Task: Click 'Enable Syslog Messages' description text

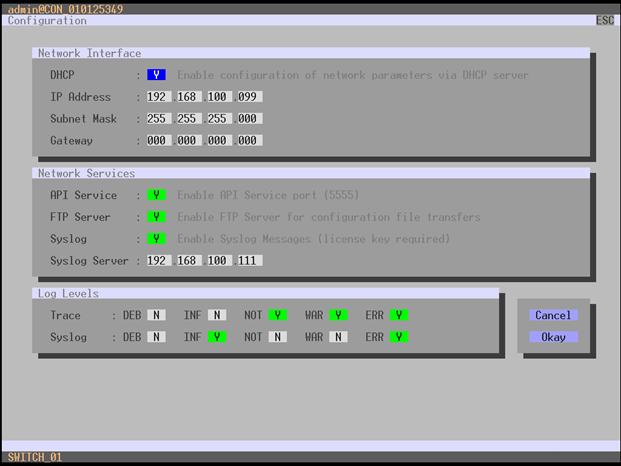Action: coord(314,239)
